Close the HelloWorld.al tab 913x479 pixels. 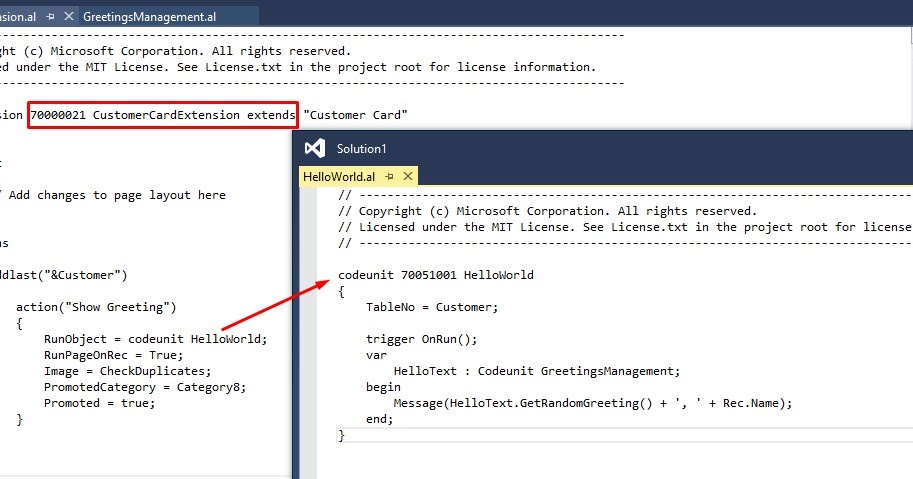pos(408,176)
